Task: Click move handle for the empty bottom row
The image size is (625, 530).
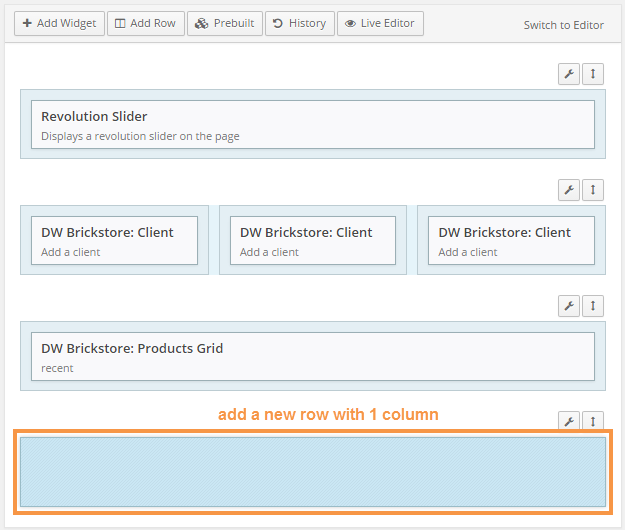Action: pos(593,421)
